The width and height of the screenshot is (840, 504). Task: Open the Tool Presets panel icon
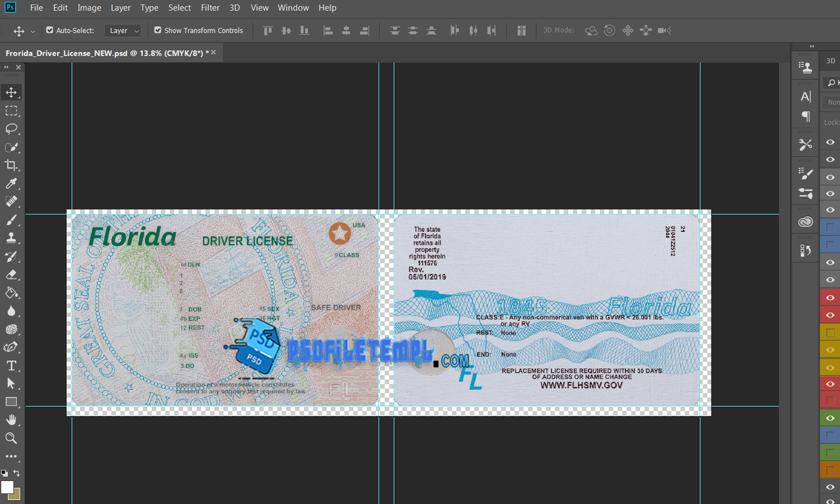coord(806,145)
